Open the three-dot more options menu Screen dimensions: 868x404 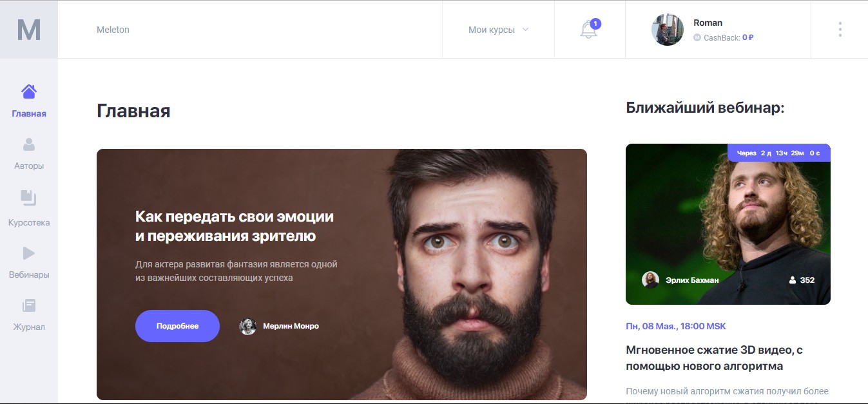840,30
